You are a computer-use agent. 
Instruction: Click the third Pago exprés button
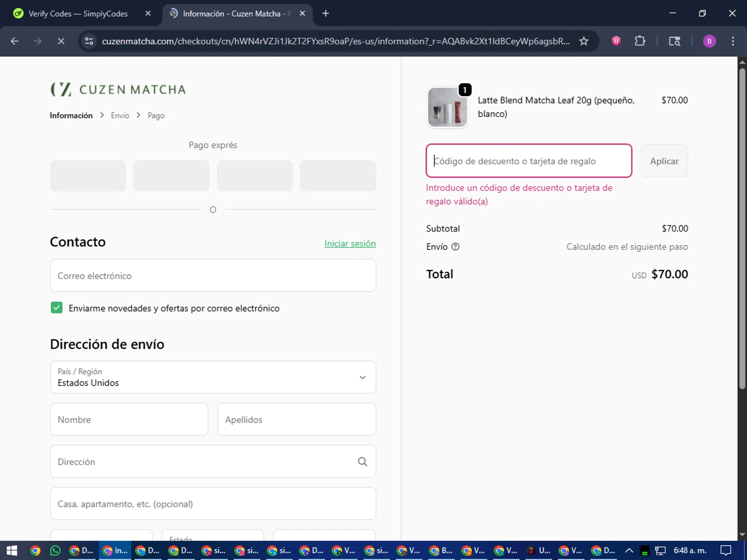click(x=254, y=176)
